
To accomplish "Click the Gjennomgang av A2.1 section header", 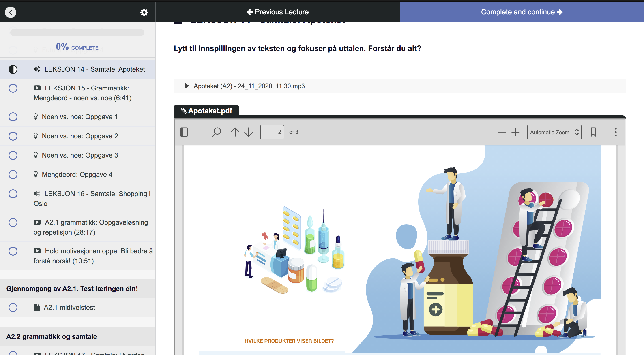I will (78, 289).
